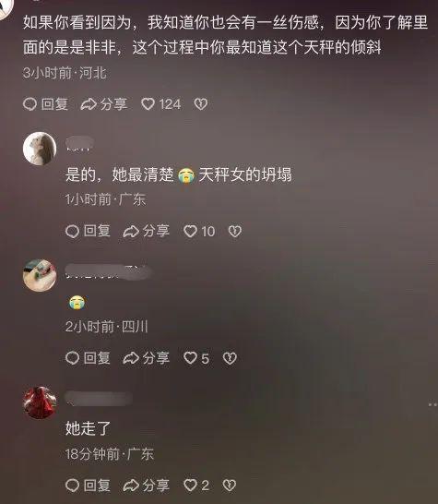Tap the broken heart on 她走了 comment
Screen dimensions: 438x504
(230, 485)
